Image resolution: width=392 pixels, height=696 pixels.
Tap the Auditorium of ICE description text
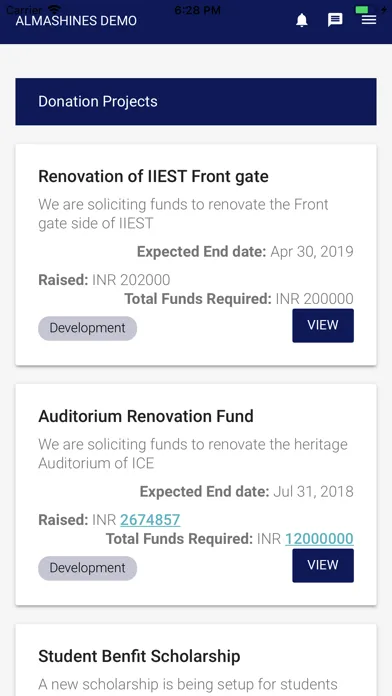coord(193,454)
